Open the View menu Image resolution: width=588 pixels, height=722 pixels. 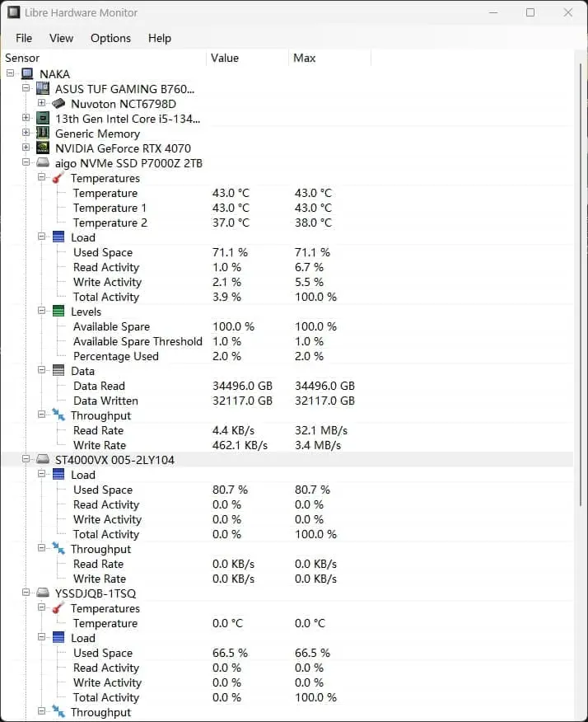coord(61,38)
